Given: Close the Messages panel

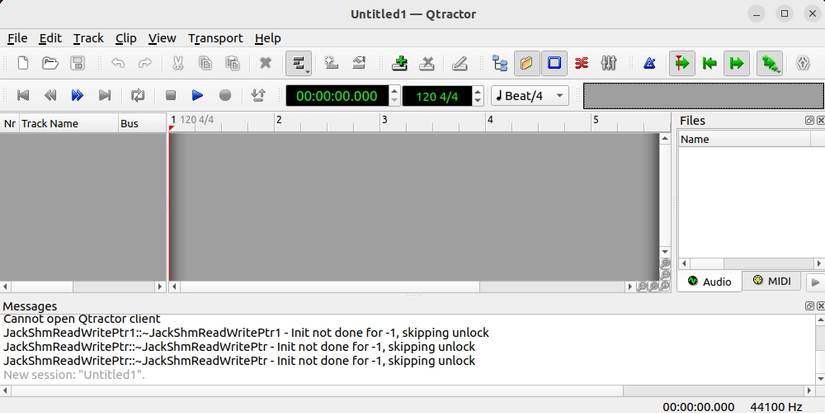Looking at the screenshot, I should (x=820, y=306).
